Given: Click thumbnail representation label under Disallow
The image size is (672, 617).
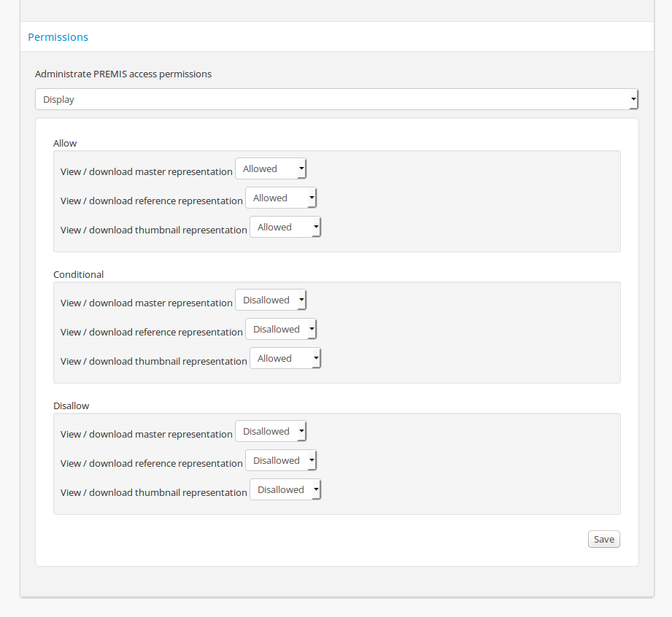Looking at the screenshot, I should click(153, 493).
